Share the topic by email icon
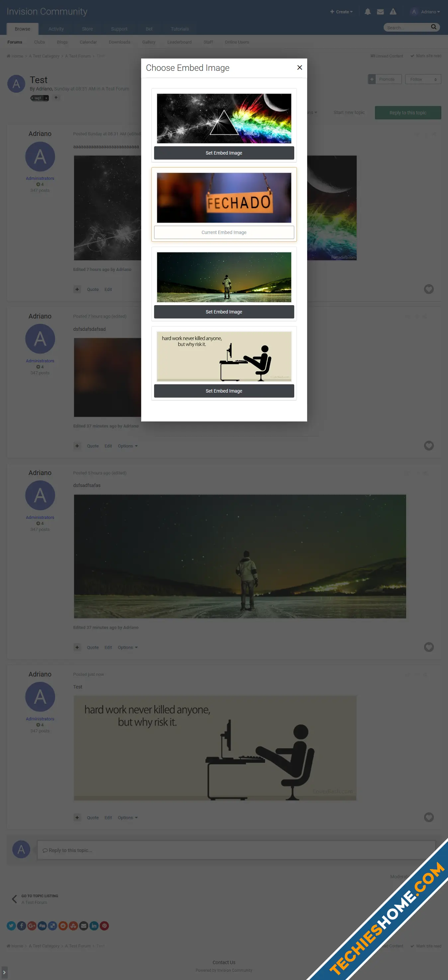Viewport: 448px width, 980px height. (84, 925)
